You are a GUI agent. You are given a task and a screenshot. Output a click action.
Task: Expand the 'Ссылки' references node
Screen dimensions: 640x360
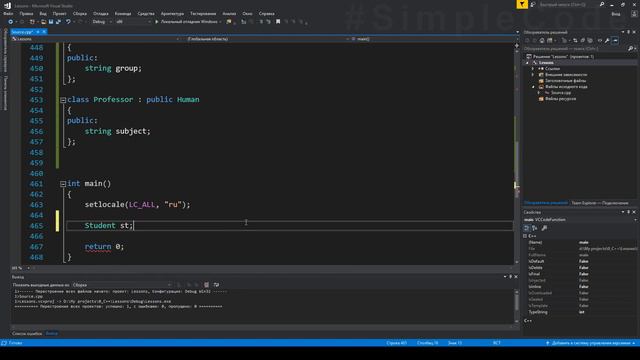click(533, 69)
